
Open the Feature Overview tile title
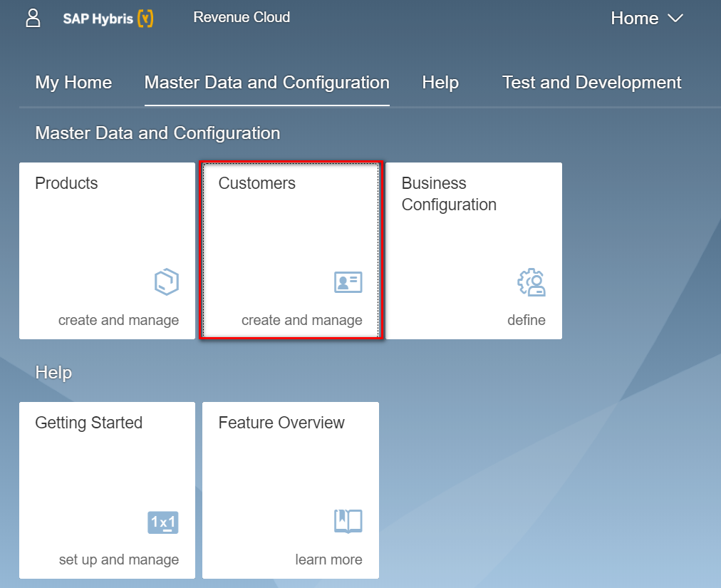[x=281, y=423]
